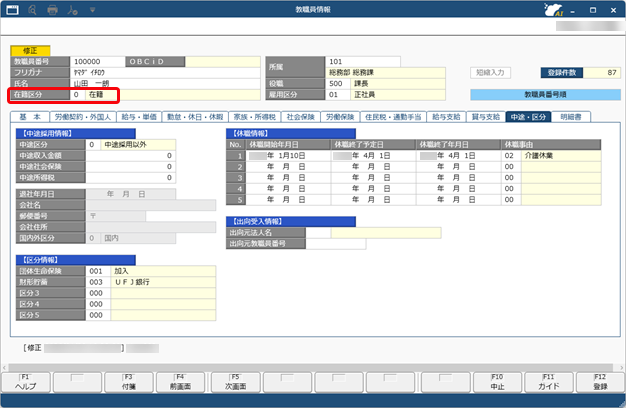Open the 賞与支給 tab
Screen dimensions: 626x408
[x=485, y=117]
